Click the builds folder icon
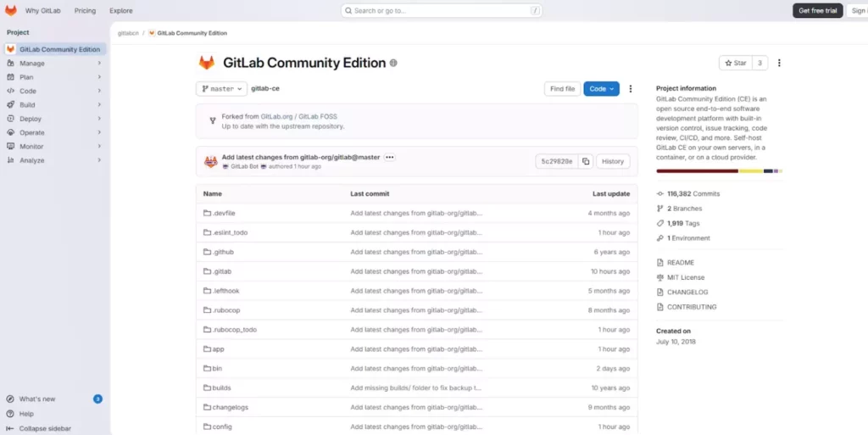The image size is (868, 435). click(x=207, y=388)
